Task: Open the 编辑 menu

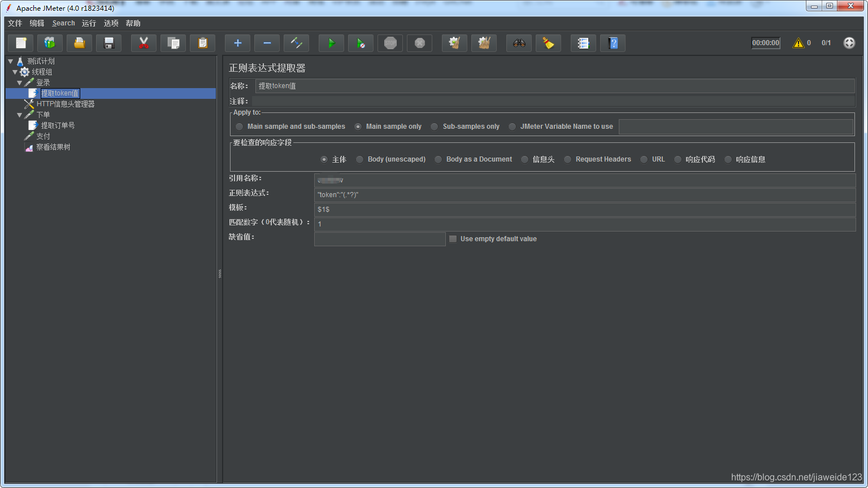Action: [x=37, y=23]
